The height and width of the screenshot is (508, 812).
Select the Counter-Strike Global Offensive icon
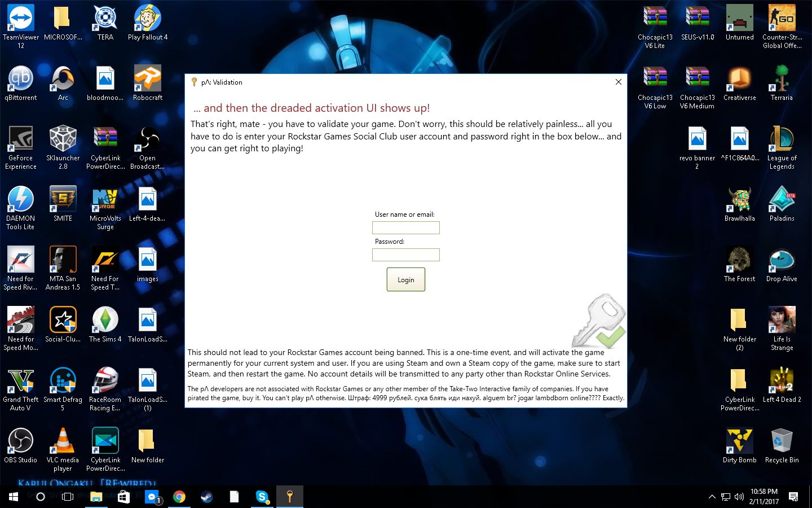pyautogui.click(x=782, y=27)
